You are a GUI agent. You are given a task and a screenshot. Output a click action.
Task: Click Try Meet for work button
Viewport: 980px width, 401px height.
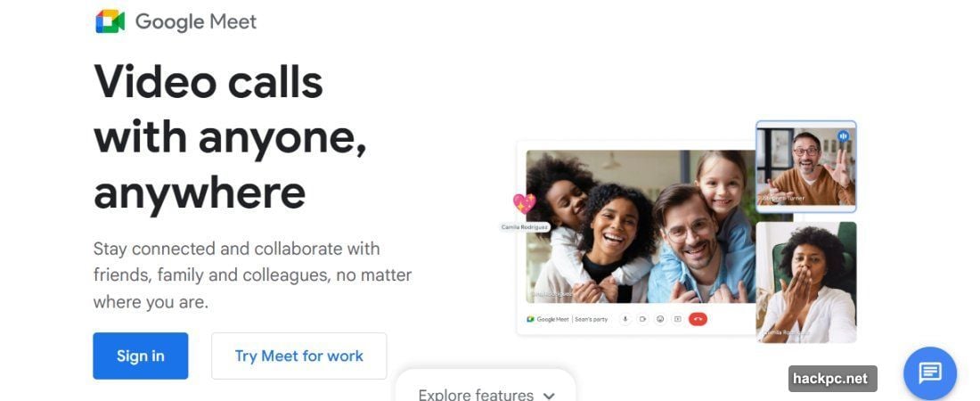pos(298,356)
